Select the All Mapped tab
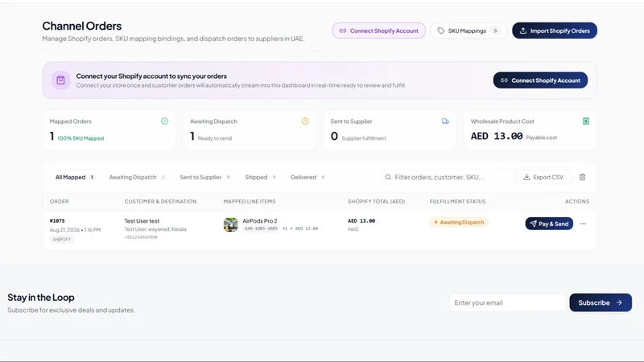644x362 pixels. (x=75, y=177)
